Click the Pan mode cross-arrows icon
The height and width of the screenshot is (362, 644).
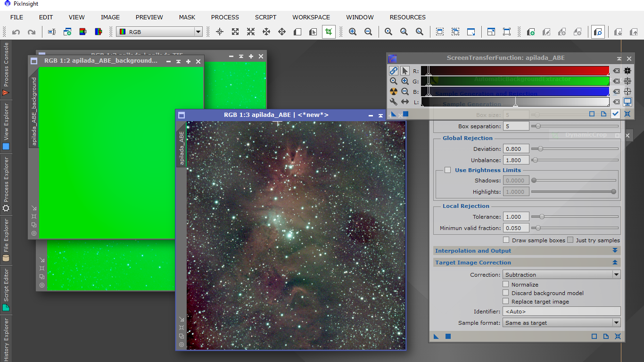[x=282, y=32]
